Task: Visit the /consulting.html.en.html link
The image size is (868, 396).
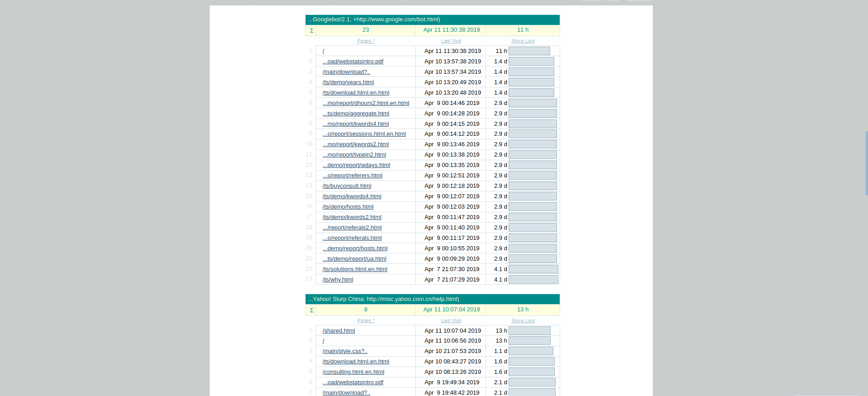Action: click(x=353, y=372)
